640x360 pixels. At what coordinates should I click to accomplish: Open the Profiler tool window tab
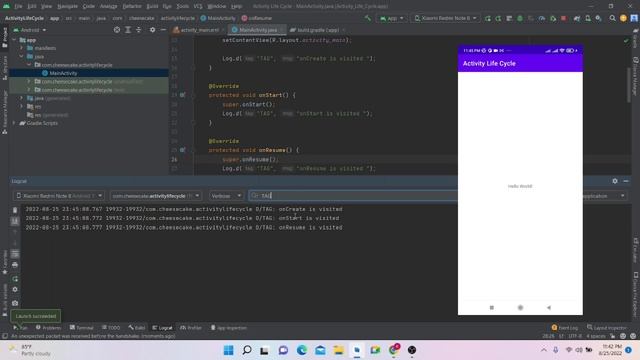(x=191, y=328)
